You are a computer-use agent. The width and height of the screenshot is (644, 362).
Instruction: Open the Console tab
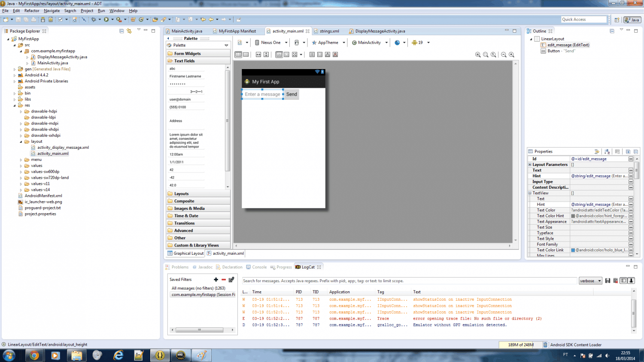point(256,267)
